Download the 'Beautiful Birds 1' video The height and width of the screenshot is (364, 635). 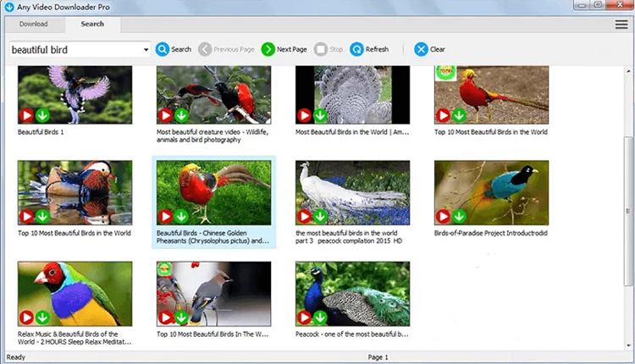coord(42,115)
